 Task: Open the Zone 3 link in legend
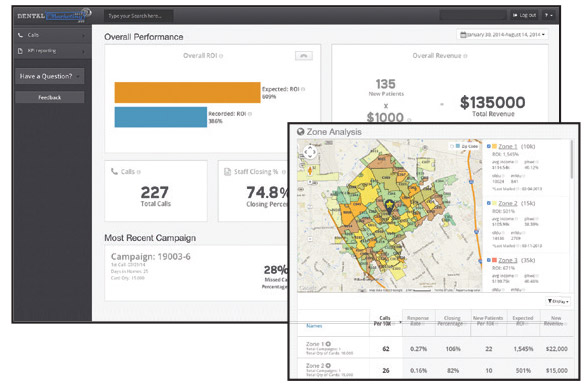tap(508, 261)
